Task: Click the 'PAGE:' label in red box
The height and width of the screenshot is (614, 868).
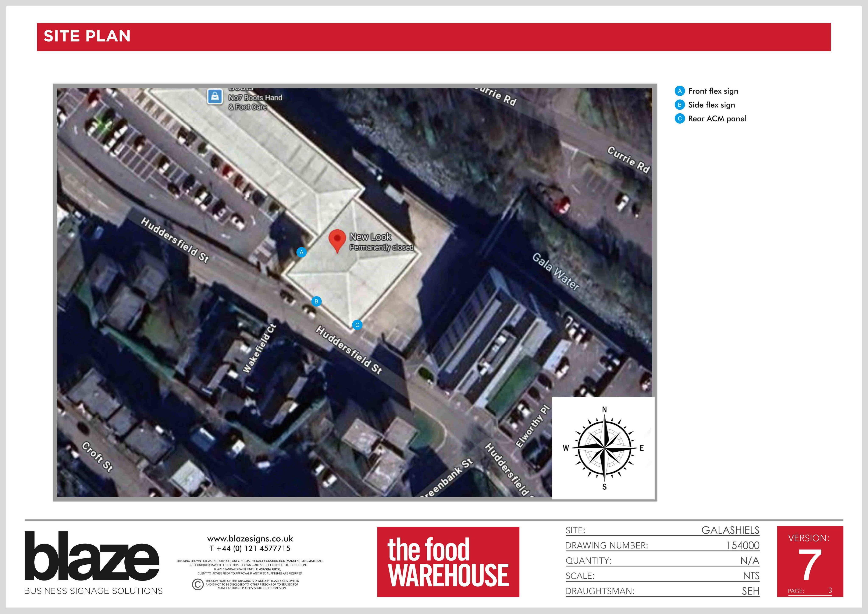Action: coord(796,591)
